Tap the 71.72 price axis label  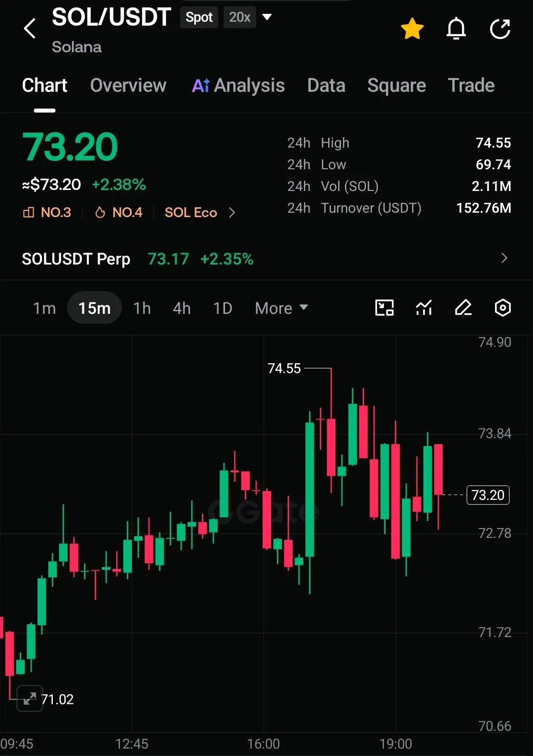click(495, 632)
